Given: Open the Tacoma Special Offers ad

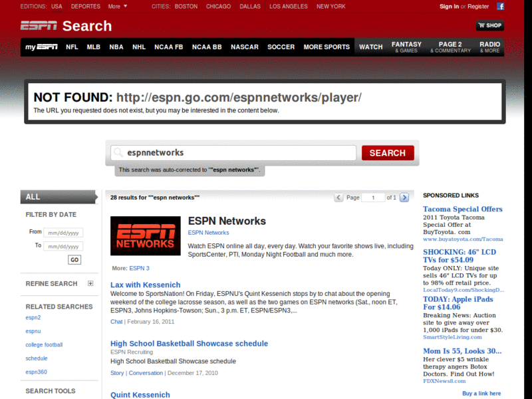Looking at the screenshot, I should pos(462,209).
